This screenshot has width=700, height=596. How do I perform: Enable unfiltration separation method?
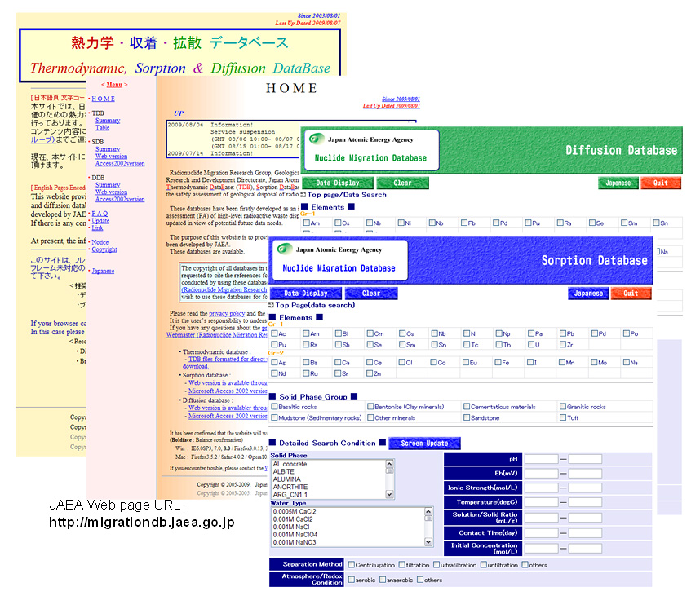484,565
